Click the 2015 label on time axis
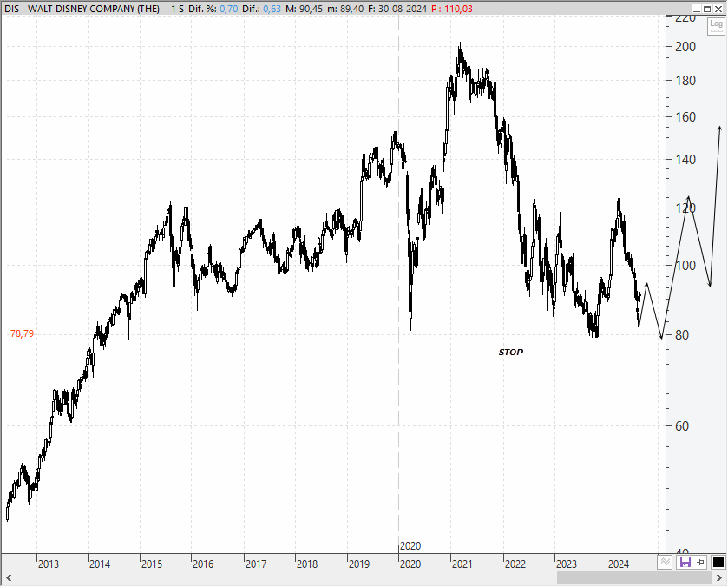Image resolution: width=728 pixels, height=587 pixels. coord(152,564)
